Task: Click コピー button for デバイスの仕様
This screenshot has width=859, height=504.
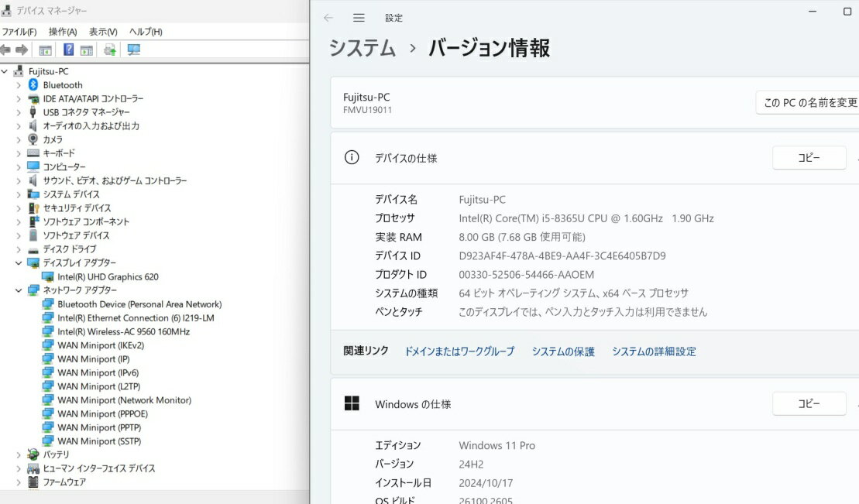Action: tap(809, 157)
